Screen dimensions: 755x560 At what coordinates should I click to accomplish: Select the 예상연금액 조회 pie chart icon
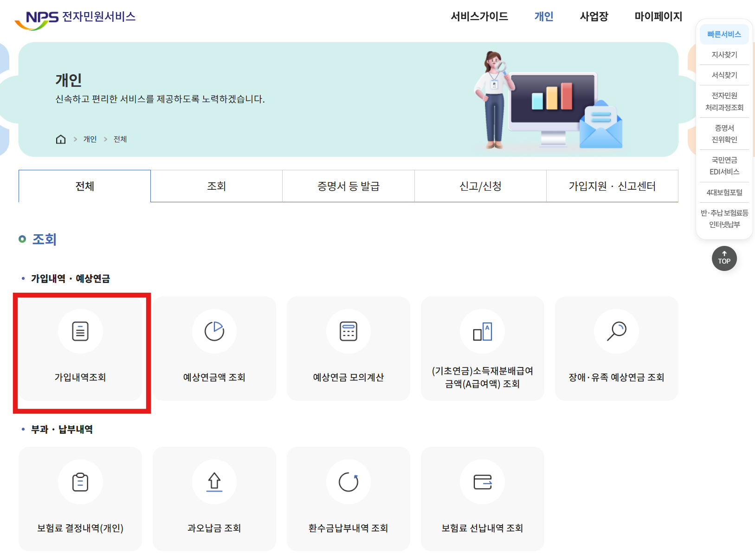(214, 331)
